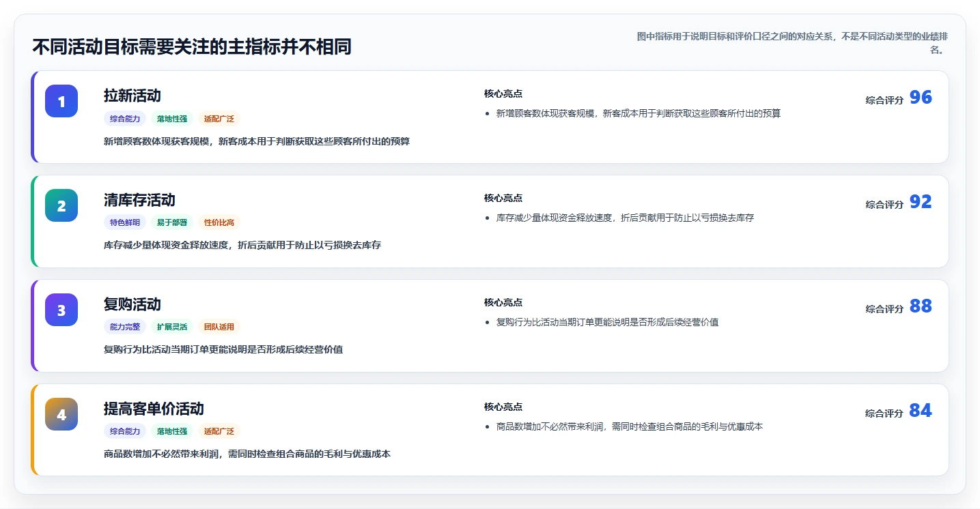This screenshot has height=509, width=980.
Task: Select the 提高客单价活动 card title
Action: coord(154,409)
